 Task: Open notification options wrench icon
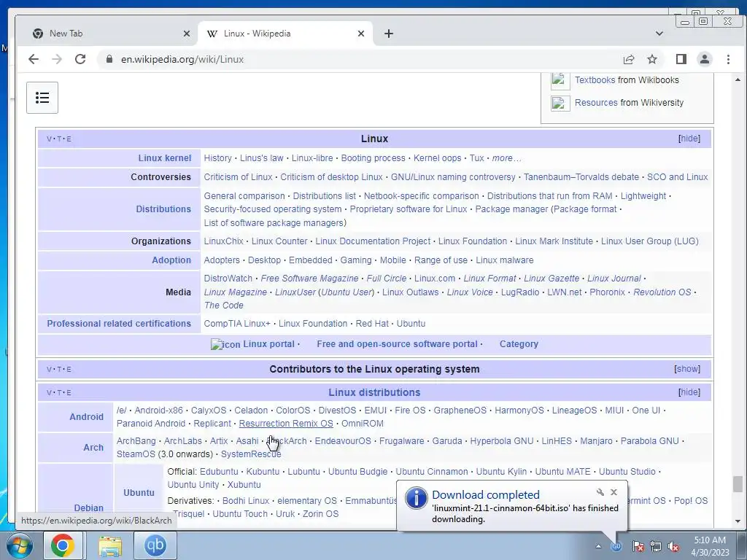(x=600, y=492)
